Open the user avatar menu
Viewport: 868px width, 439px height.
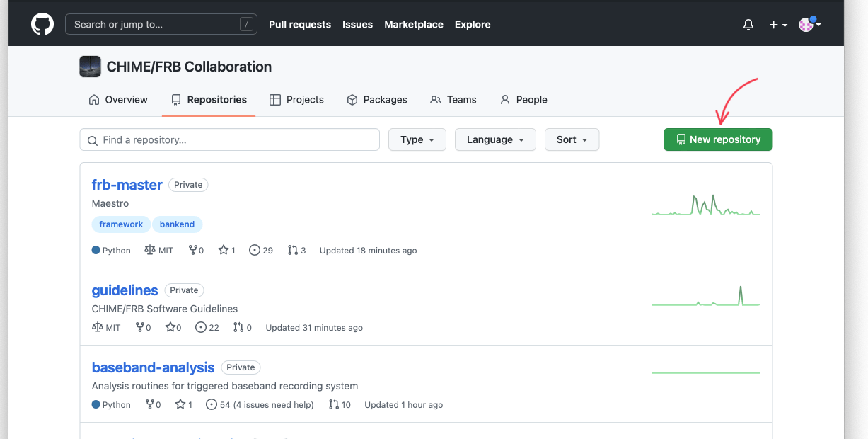pyautogui.click(x=809, y=25)
